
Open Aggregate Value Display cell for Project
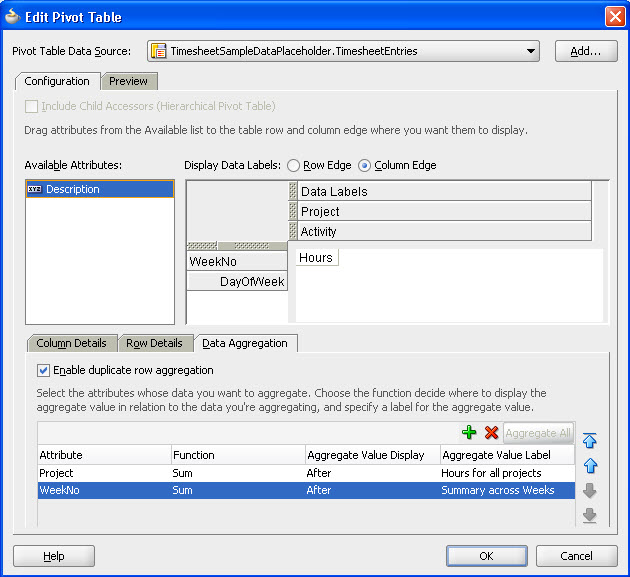point(371,473)
